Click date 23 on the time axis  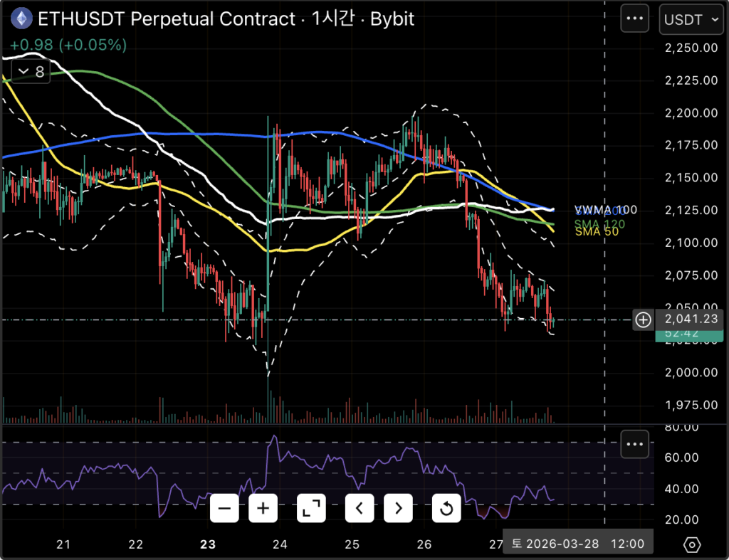(x=208, y=545)
